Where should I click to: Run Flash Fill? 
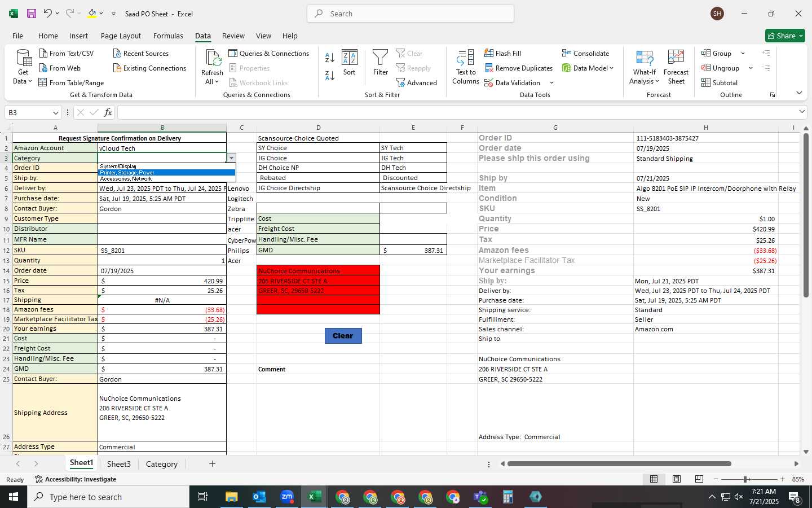click(x=502, y=53)
